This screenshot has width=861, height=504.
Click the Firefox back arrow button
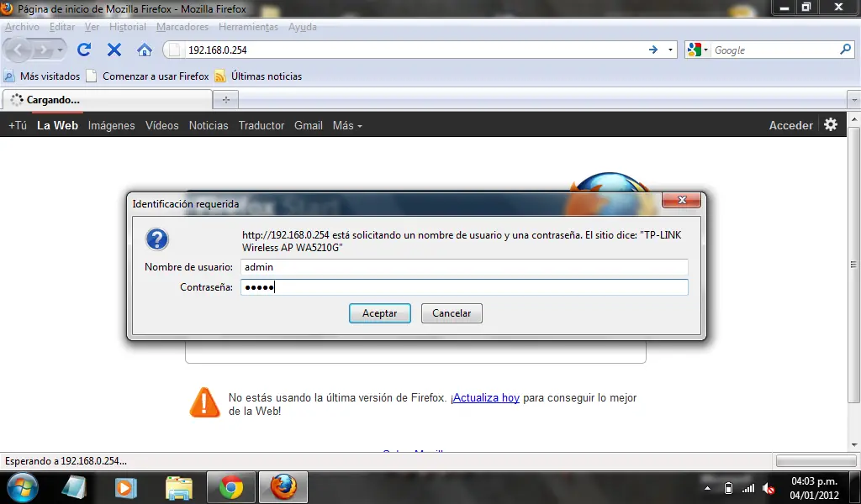click(18, 50)
